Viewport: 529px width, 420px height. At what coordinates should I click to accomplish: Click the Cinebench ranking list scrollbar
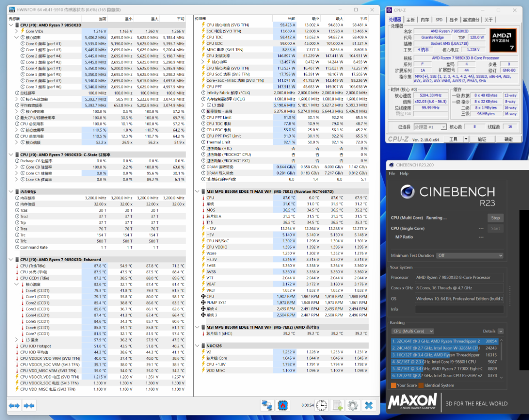click(x=501, y=358)
